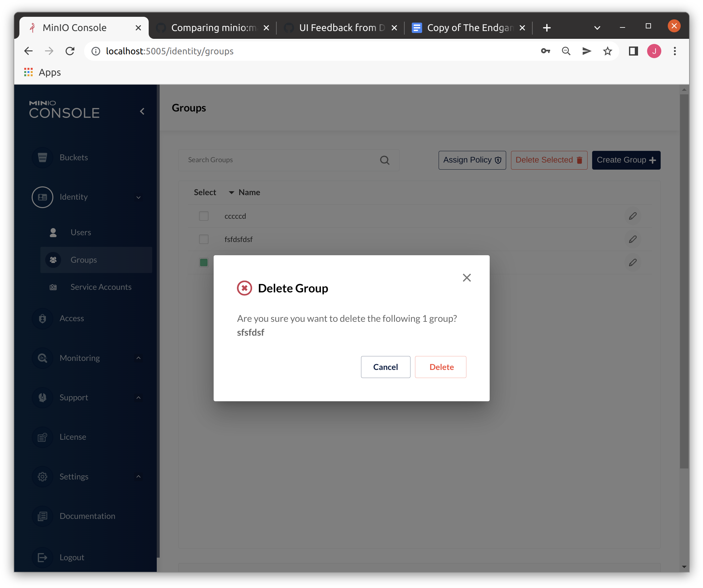
Task: Confirm with the red Delete button
Action: point(441,367)
